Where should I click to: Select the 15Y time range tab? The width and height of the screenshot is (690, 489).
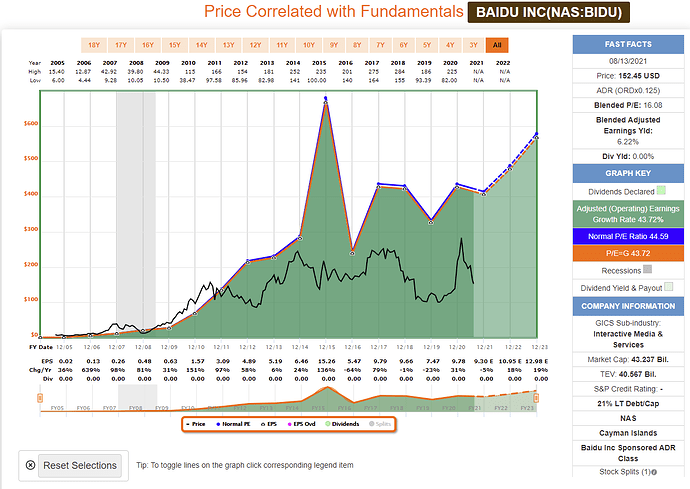(175, 45)
